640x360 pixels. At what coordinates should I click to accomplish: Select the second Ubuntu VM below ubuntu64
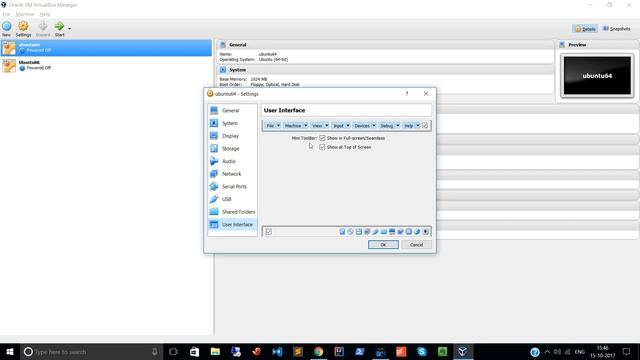(106, 65)
